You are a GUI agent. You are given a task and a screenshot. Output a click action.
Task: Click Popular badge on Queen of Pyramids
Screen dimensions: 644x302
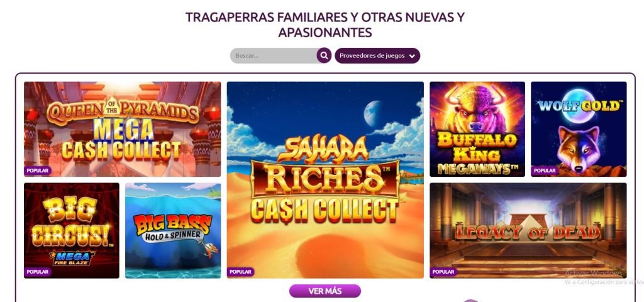pyautogui.click(x=37, y=171)
